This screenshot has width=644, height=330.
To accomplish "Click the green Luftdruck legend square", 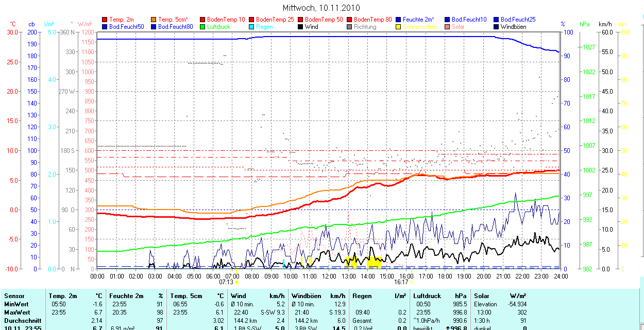I will [202, 27].
